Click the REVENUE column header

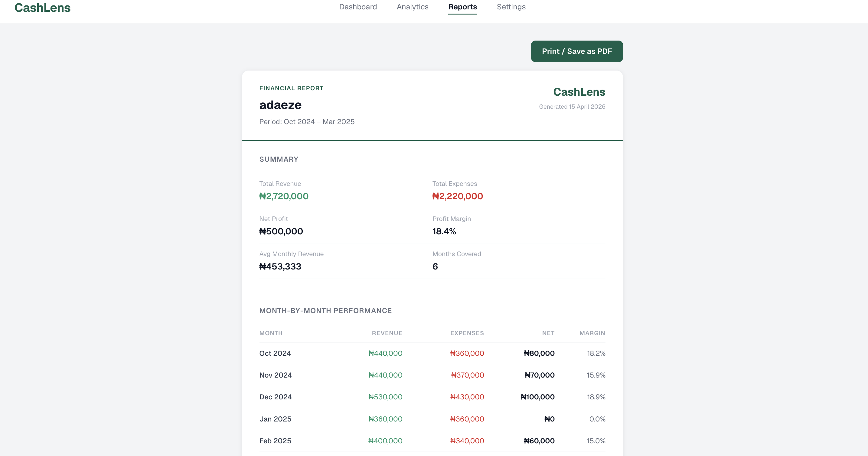pos(387,333)
